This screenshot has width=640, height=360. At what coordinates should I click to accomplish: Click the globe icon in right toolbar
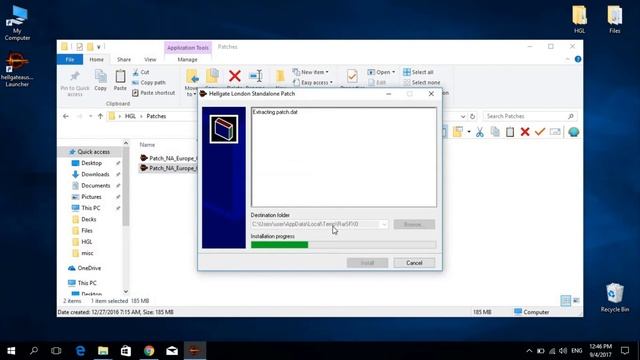click(573, 132)
